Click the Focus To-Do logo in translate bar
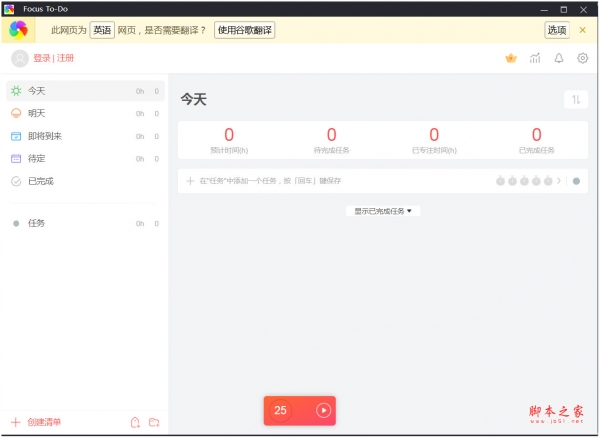 click(18, 30)
